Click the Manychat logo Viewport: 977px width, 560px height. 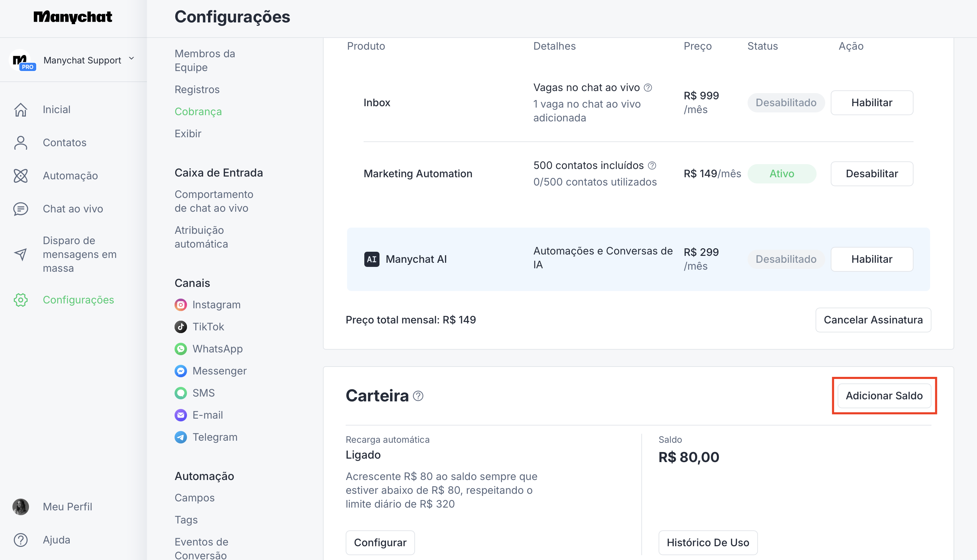coord(73,17)
